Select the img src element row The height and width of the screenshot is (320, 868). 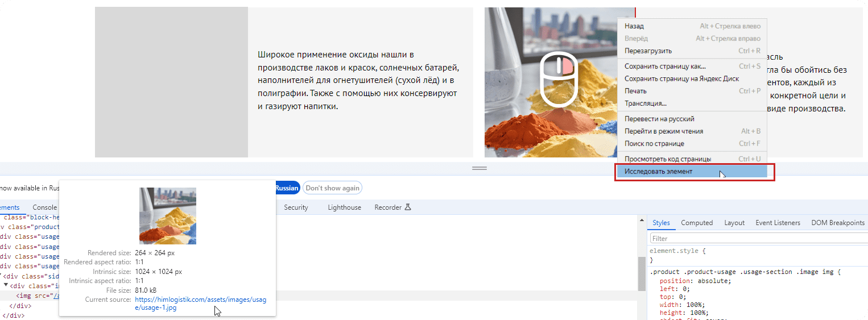tap(319, 296)
